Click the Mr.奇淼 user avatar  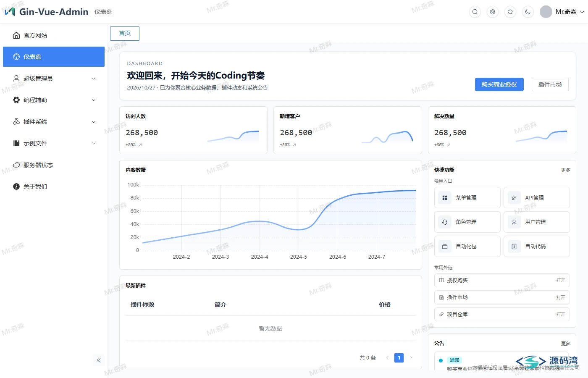(x=546, y=12)
